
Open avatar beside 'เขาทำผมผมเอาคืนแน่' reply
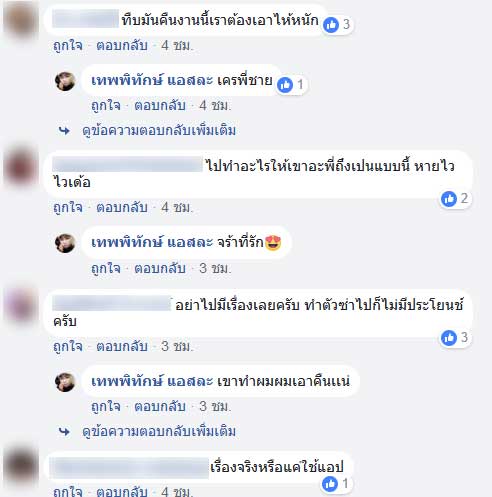pos(65,382)
